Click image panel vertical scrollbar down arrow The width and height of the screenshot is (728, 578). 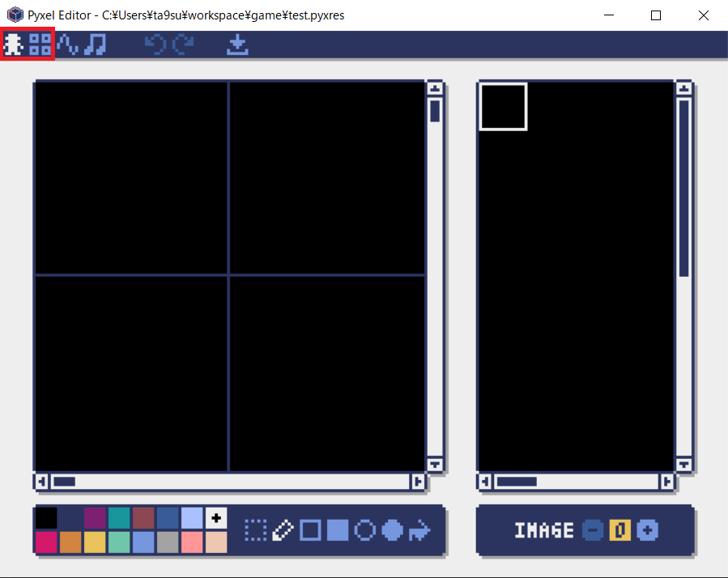click(684, 464)
